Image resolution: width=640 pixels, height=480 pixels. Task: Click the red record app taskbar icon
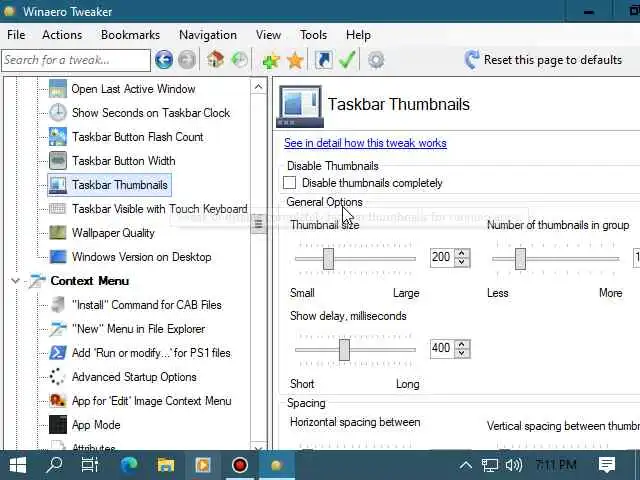click(x=240, y=465)
